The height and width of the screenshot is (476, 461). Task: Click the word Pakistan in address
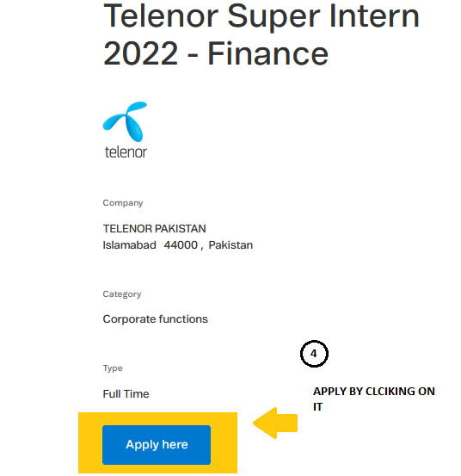coord(230,245)
